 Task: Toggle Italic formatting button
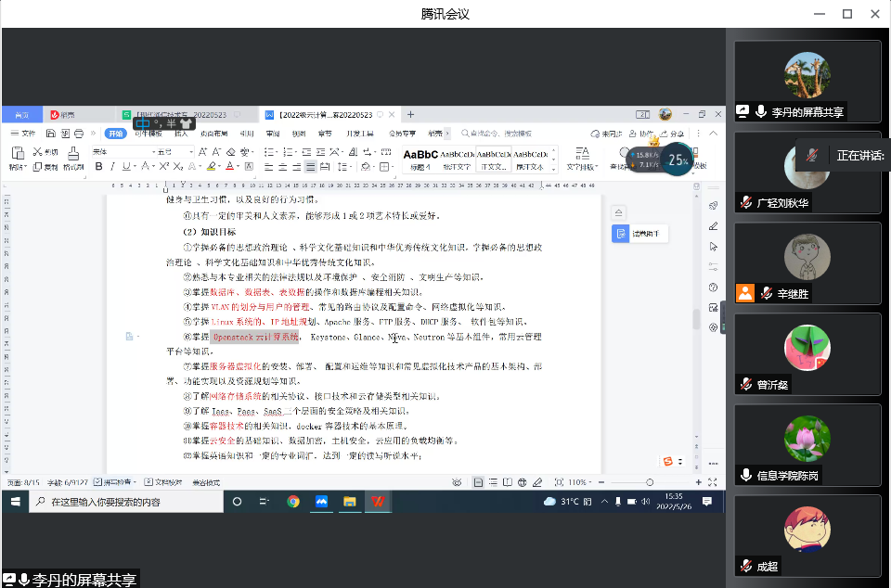111,167
